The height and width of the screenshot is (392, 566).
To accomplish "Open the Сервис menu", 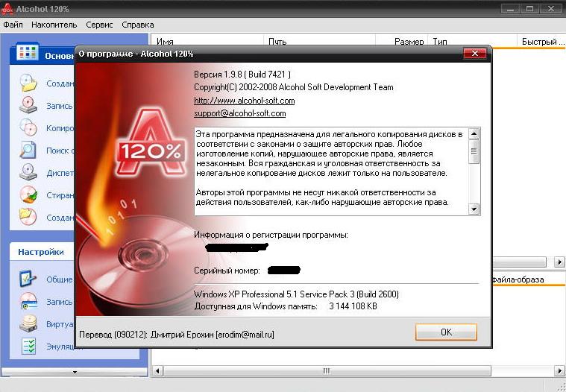I will (99, 25).
